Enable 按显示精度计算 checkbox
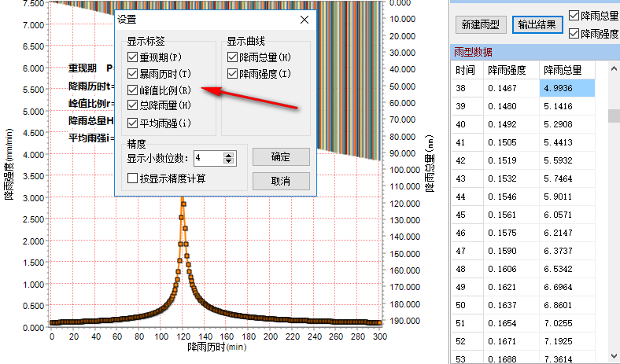 point(133,178)
